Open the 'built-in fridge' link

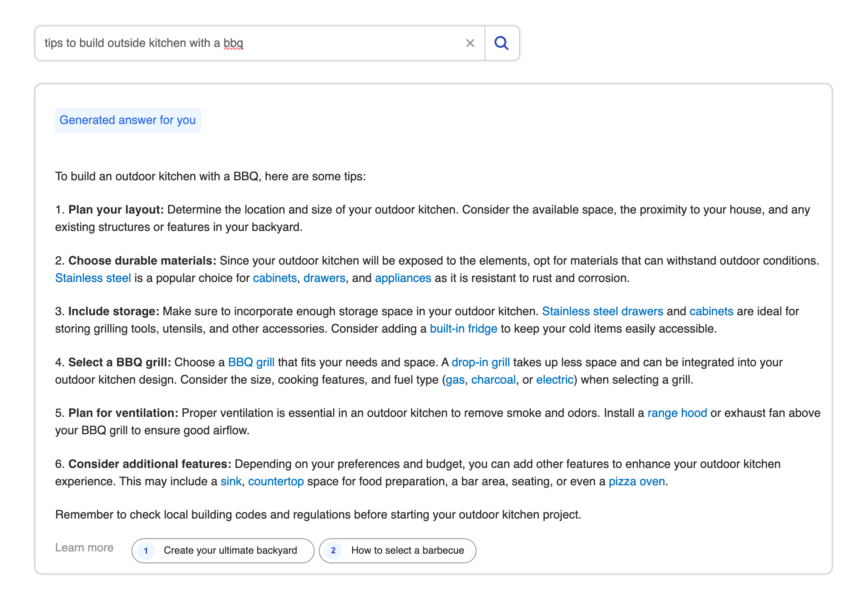pyautogui.click(x=463, y=328)
